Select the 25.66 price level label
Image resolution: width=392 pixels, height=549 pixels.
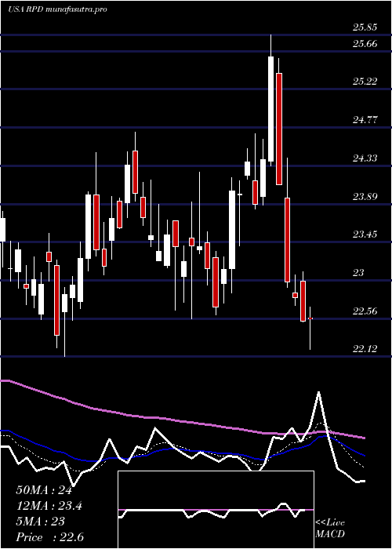point(365,43)
